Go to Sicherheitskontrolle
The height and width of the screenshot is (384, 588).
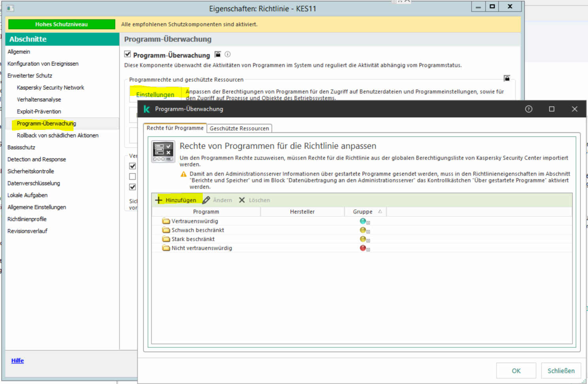pos(31,171)
